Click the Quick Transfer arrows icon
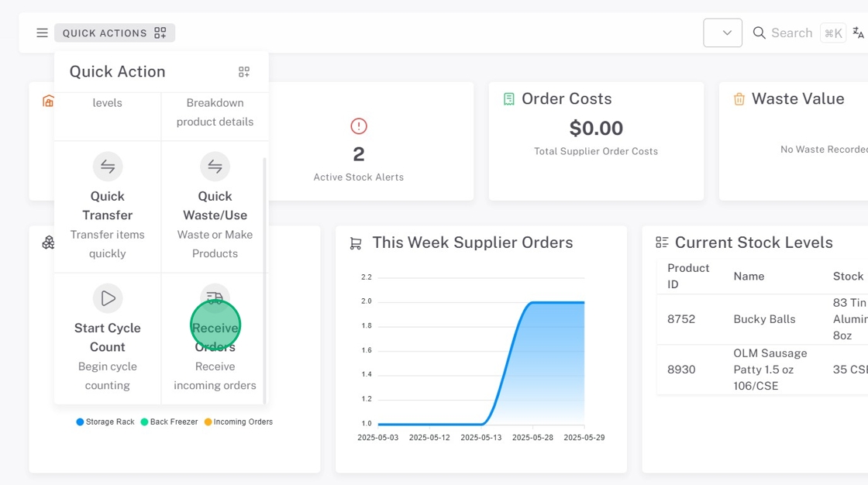 click(x=108, y=167)
